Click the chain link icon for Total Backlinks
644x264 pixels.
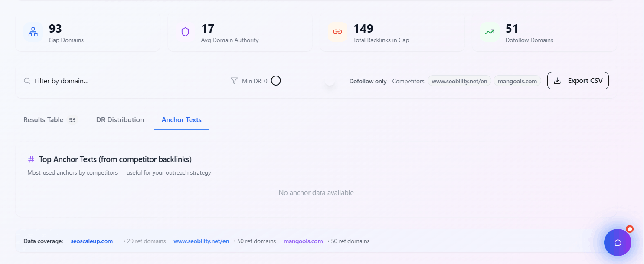click(x=337, y=32)
